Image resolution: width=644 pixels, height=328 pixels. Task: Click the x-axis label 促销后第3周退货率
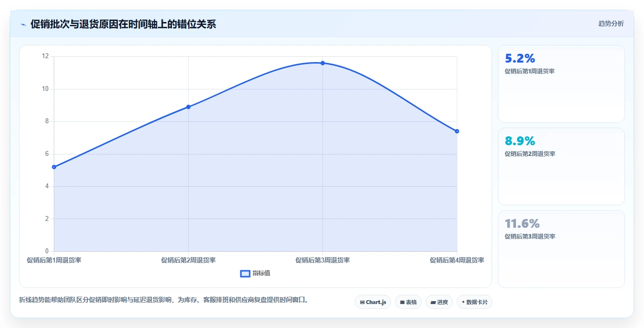[322, 260]
